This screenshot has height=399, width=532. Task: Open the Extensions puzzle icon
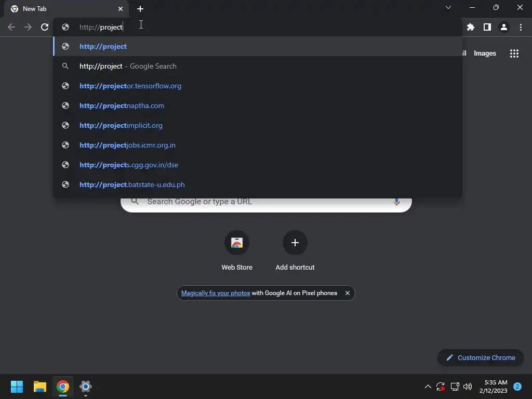(471, 27)
